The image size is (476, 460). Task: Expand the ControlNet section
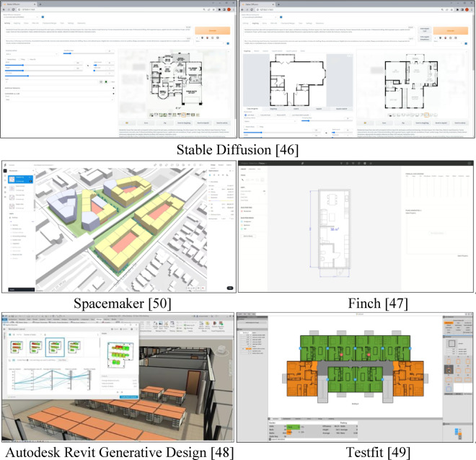point(59,94)
